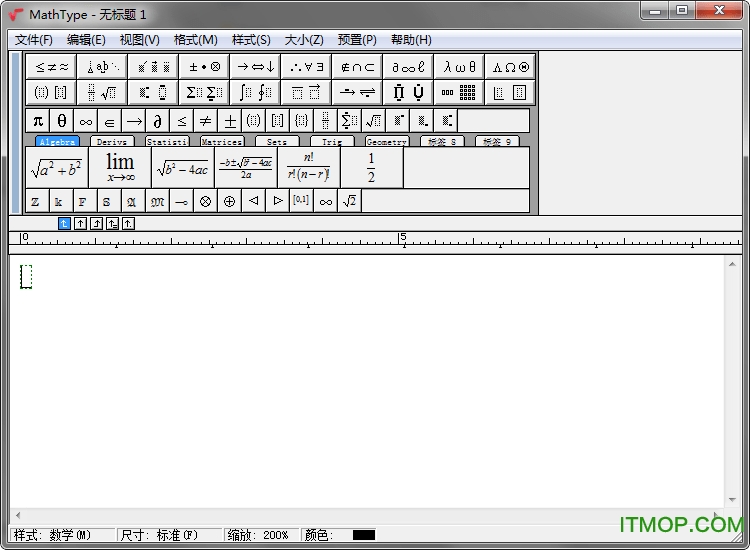Switch to the Derivs tab

[112, 142]
